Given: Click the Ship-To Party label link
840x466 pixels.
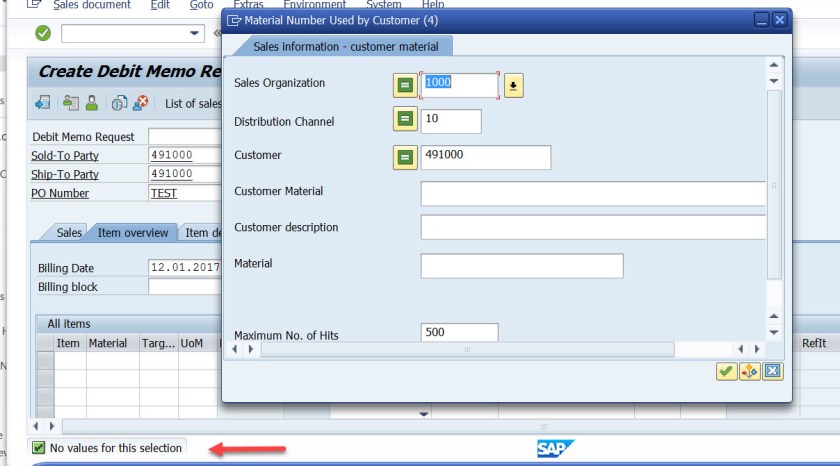Looking at the screenshot, I should [x=65, y=174].
